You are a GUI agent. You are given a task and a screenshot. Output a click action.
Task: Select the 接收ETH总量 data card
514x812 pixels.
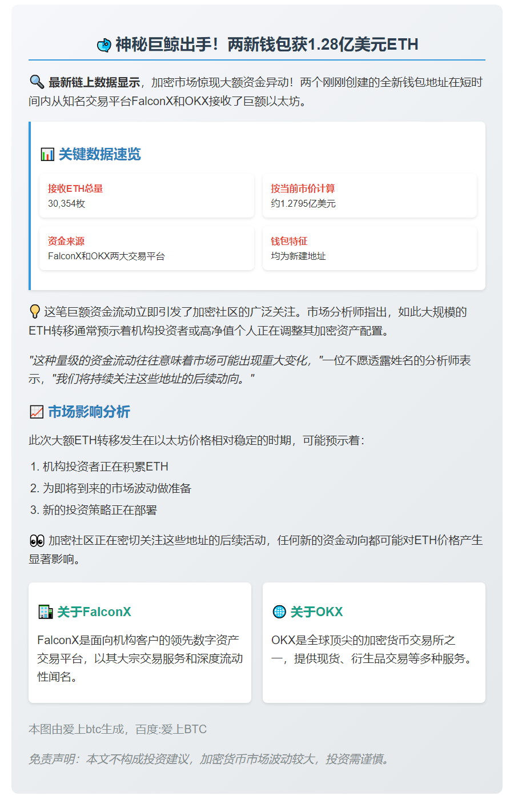(x=146, y=196)
